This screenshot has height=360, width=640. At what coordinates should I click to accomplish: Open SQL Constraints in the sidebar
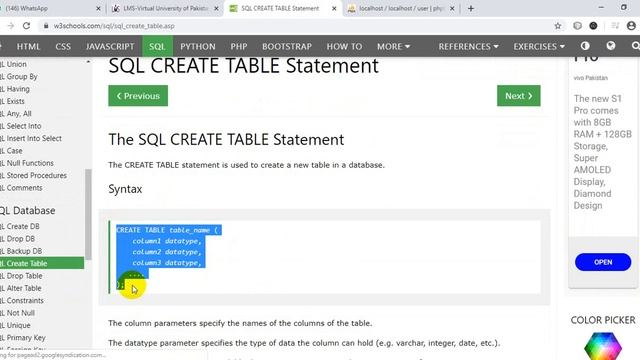[x=41, y=300]
